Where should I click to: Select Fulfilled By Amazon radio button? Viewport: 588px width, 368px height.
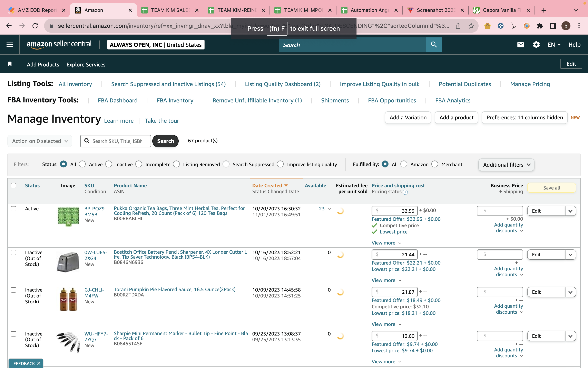(404, 164)
